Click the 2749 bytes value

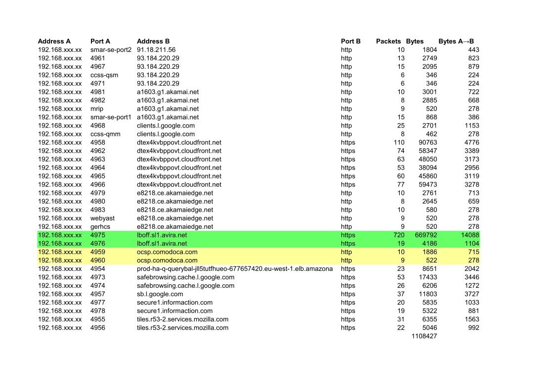429,58
